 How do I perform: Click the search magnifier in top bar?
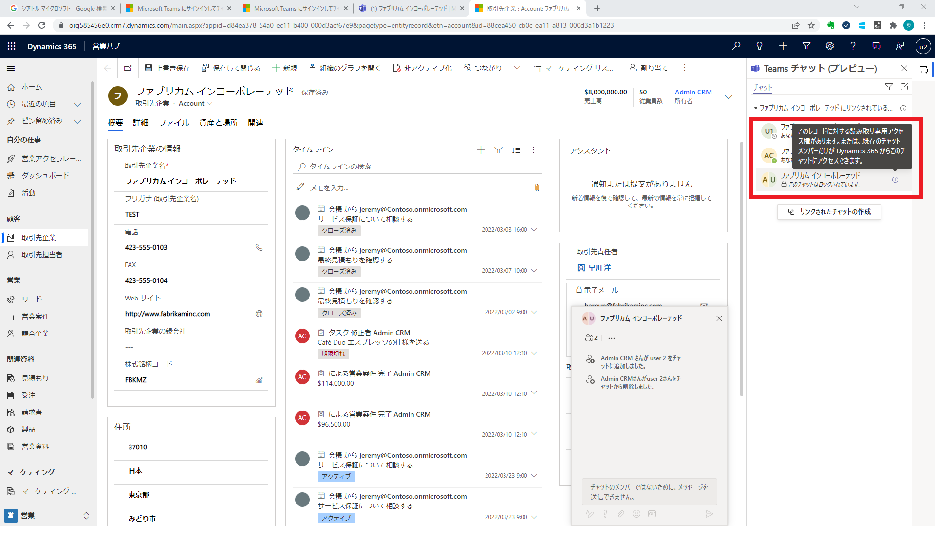(x=736, y=46)
